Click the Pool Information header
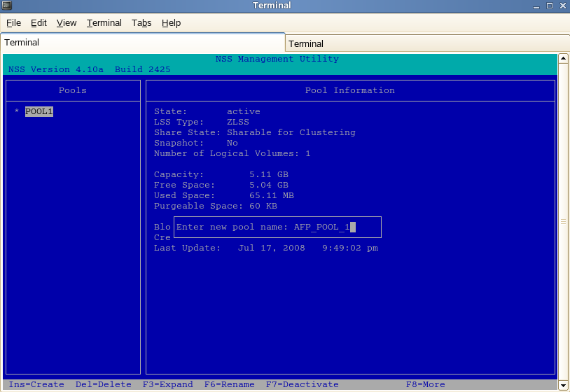The image size is (570, 392). 349,90
